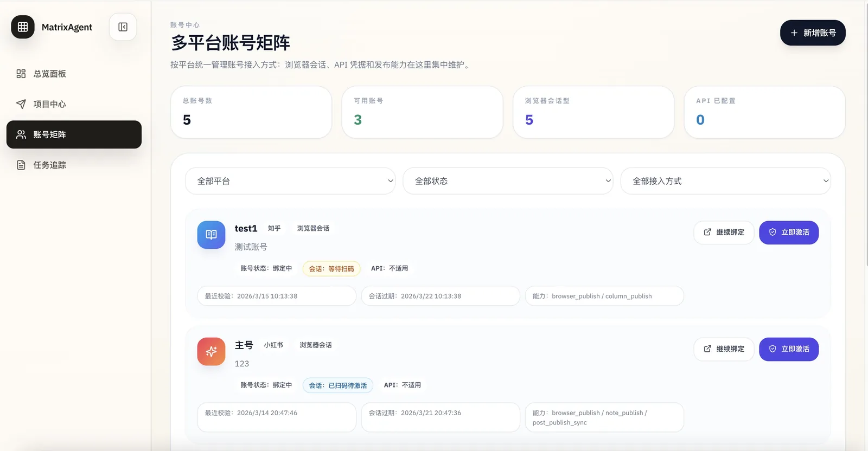Open the 全部接入方式 access-method dropdown
The image size is (868, 451).
[725, 181]
